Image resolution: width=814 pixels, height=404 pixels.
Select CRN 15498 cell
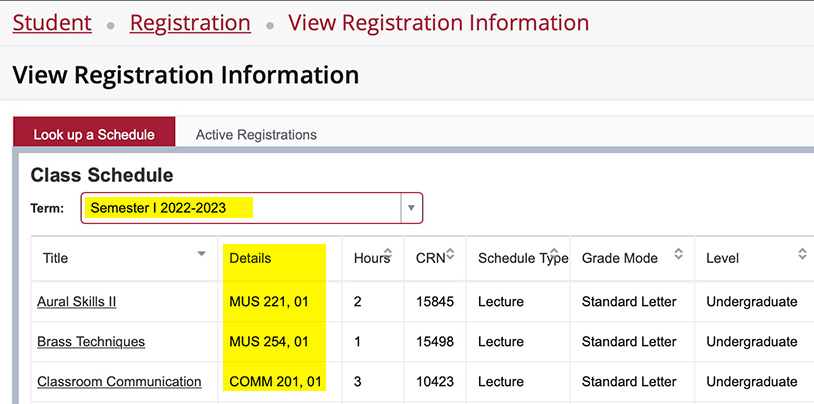435,342
